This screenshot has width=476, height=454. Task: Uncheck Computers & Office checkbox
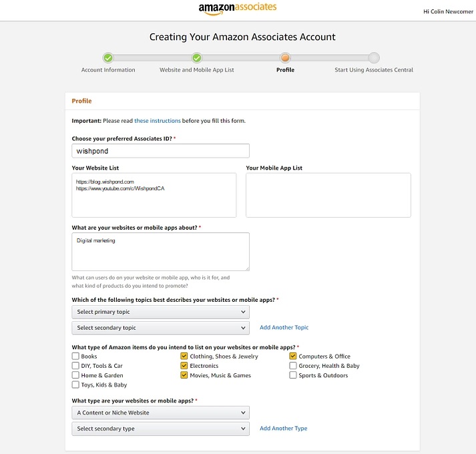(293, 356)
